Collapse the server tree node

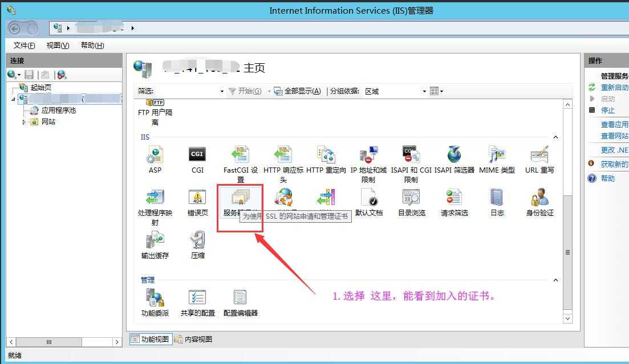[x=14, y=99]
